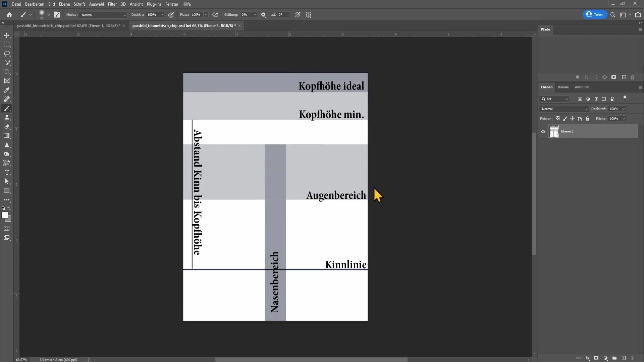
Task: Select the Gradient tool
Action: tap(7, 136)
